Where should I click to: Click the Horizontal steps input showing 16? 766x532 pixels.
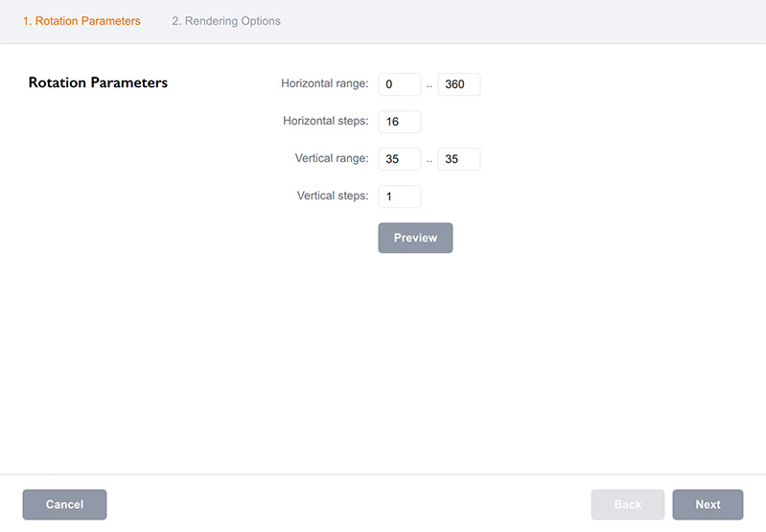click(x=399, y=122)
